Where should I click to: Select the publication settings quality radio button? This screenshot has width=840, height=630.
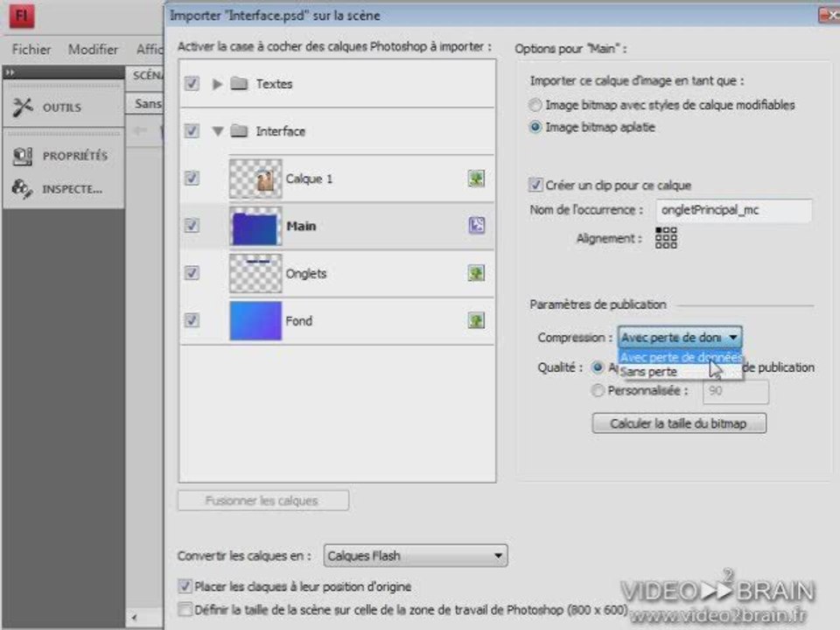click(598, 367)
